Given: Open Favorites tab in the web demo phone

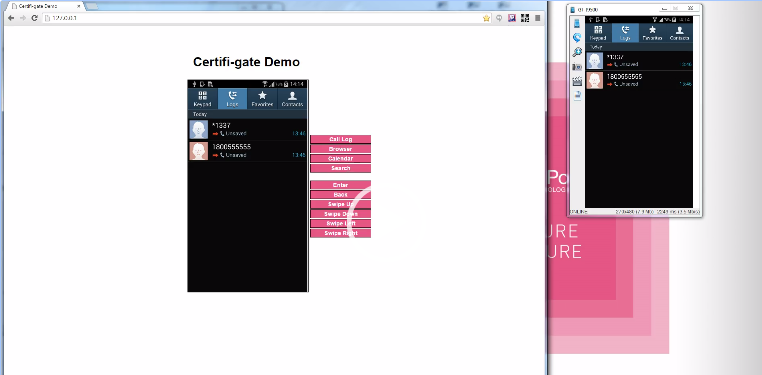Looking at the screenshot, I should pos(262,99).
